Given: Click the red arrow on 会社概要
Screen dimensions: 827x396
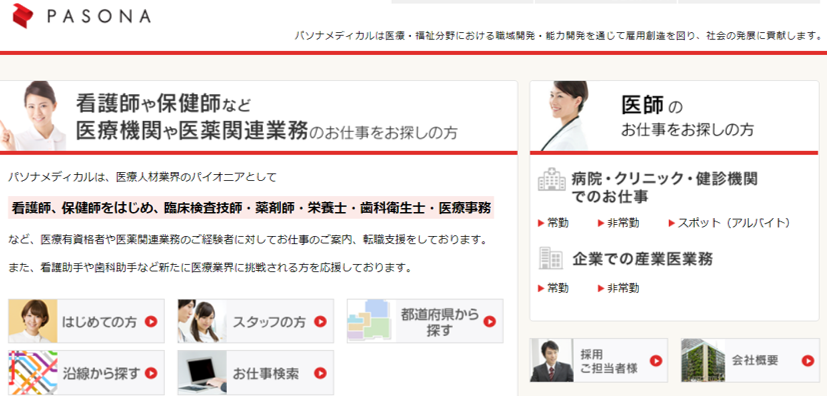Looking at the screenshot, I should click(807, 361).
